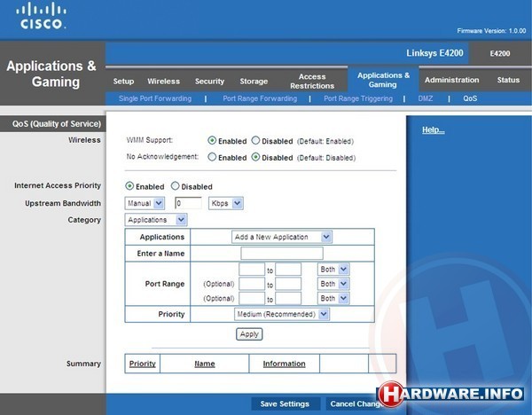Open the Access Restrictions tab
532x415 pixels.
(x=312, y=81)
